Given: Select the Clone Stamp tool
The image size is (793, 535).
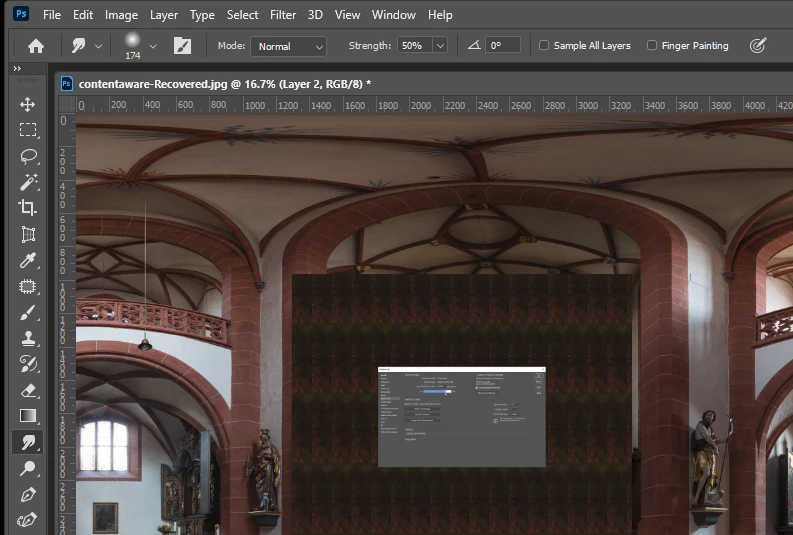Looking at the screenshot, I should pyautogui.click(x=27, y=338).
